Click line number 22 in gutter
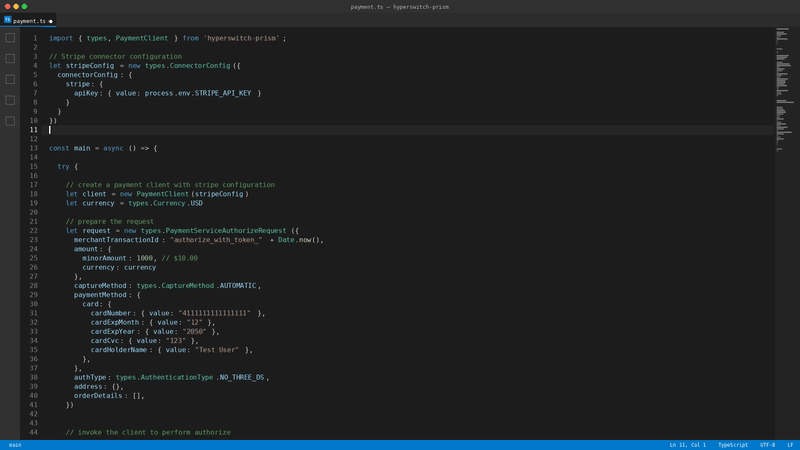Viewport: 800px width, 450px height. coord(34,231)
